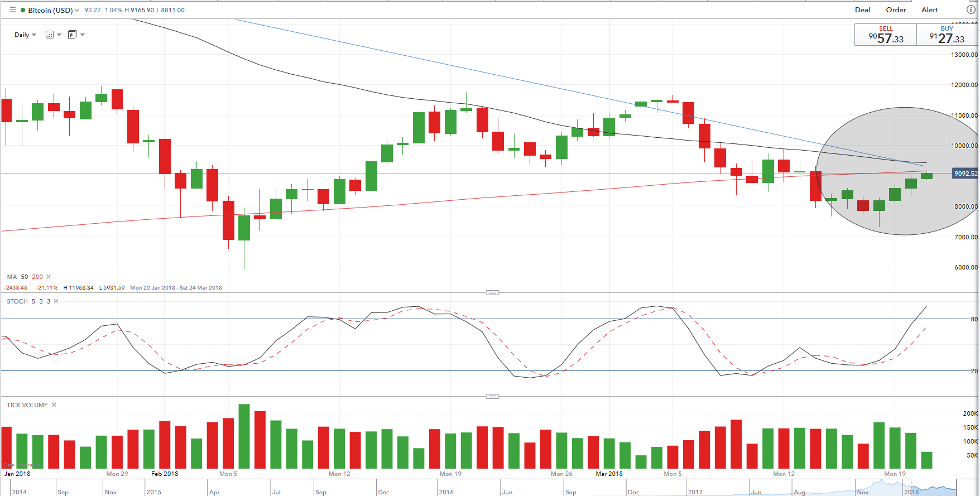Image resolution: width=980 pixels, height=496 pixels.
Task: Remove the STOCH indicator with its X
Action: [x=56, y=301]
